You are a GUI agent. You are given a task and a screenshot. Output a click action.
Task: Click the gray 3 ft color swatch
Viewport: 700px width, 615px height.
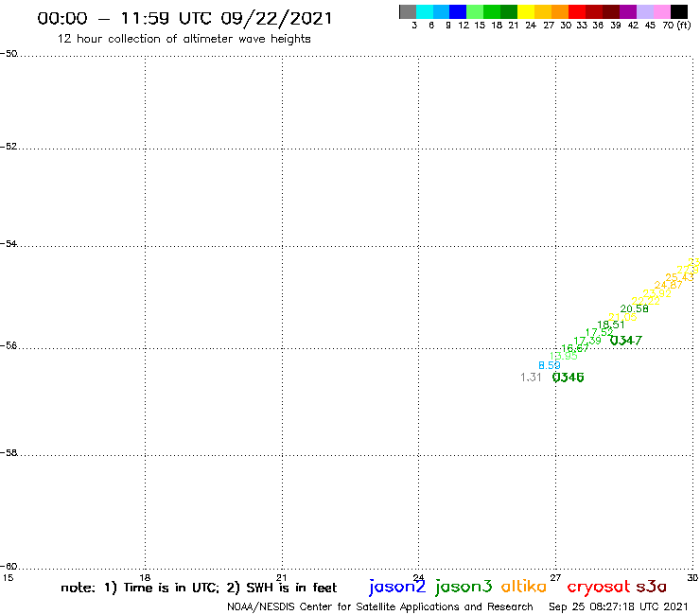click(408, 11)
